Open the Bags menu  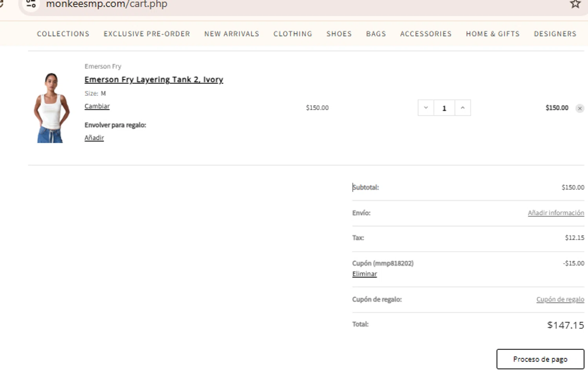(376, 34)
